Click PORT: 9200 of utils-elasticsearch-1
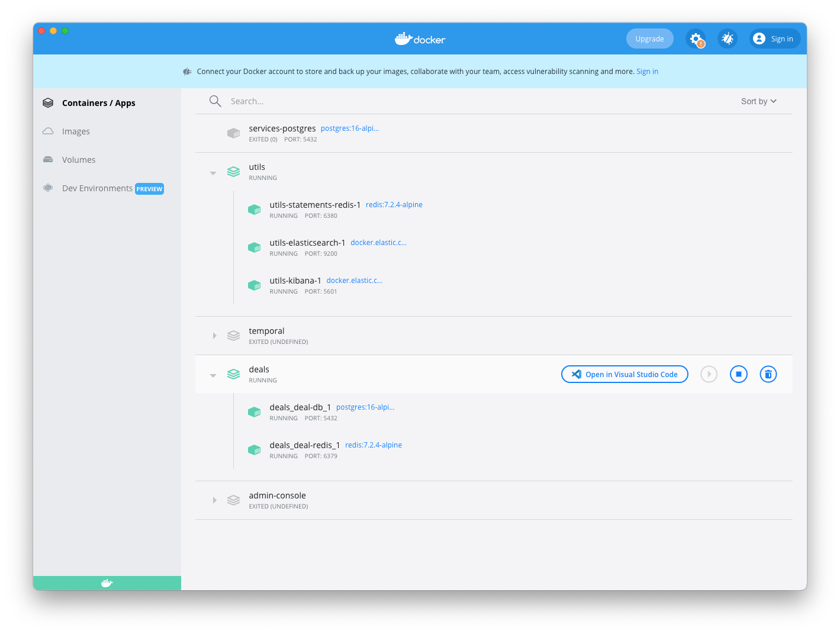 [x=321, y=254]
